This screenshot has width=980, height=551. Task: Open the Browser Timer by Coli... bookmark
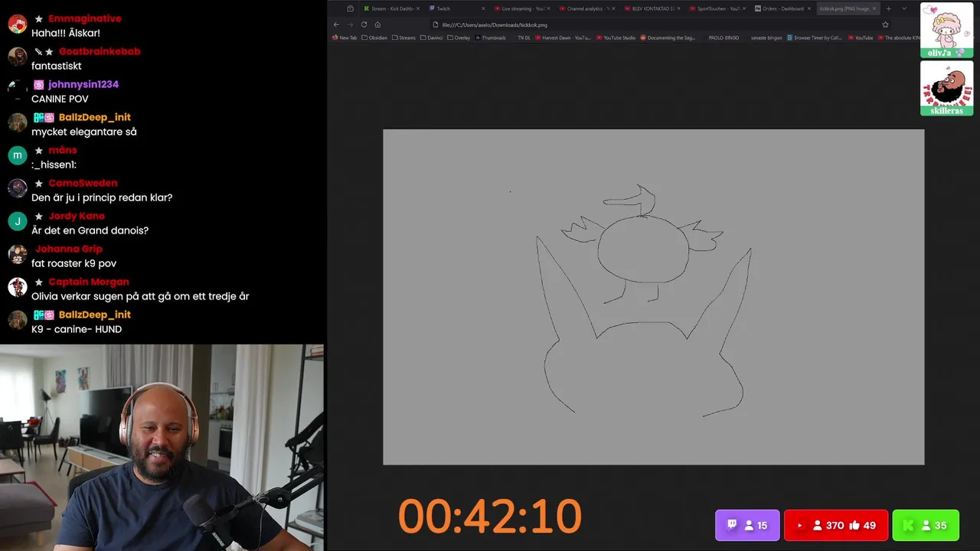point(815,37)
